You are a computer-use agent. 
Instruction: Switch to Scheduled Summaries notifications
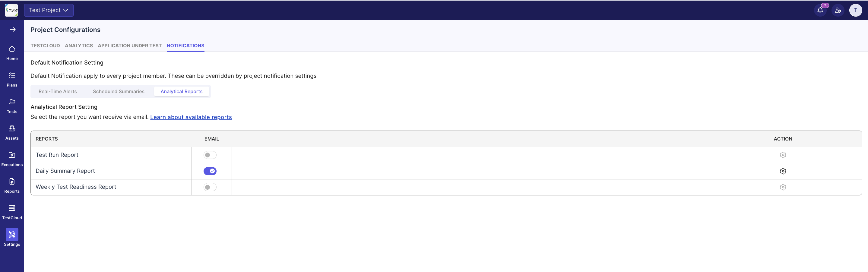(118, 91)
